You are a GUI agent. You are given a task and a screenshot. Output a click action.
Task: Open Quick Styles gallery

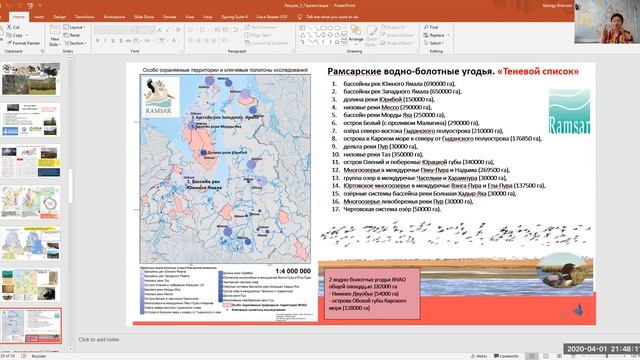371,36
